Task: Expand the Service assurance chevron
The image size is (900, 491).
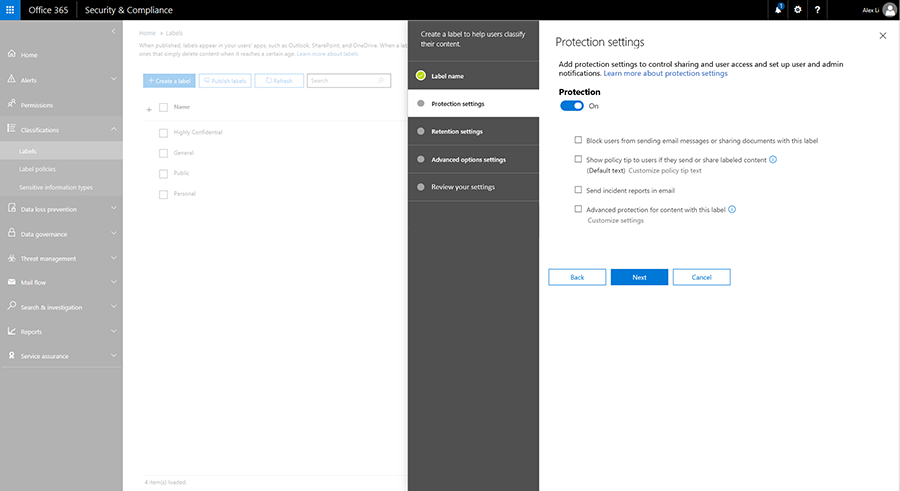Action: click(x=114, y=355)
